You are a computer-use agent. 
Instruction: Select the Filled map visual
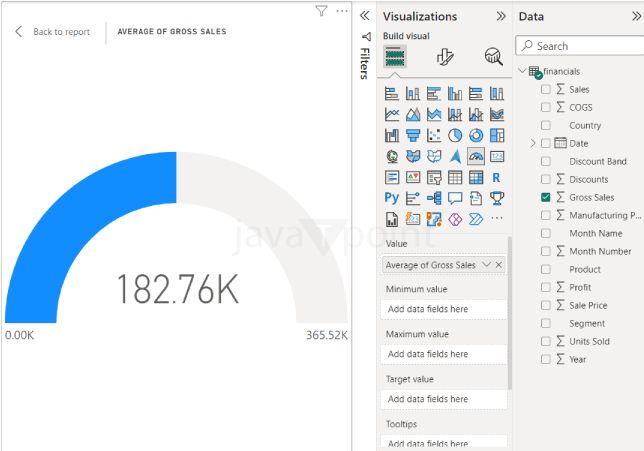[x=413, y=156]
